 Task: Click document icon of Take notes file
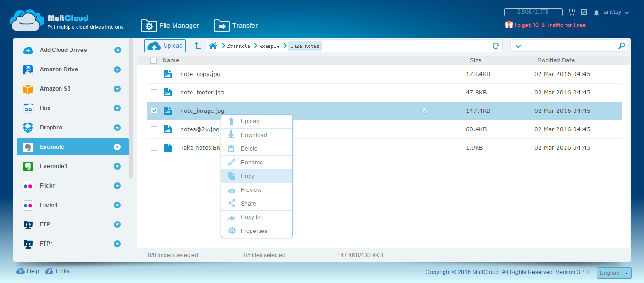[x=168, y=147]
